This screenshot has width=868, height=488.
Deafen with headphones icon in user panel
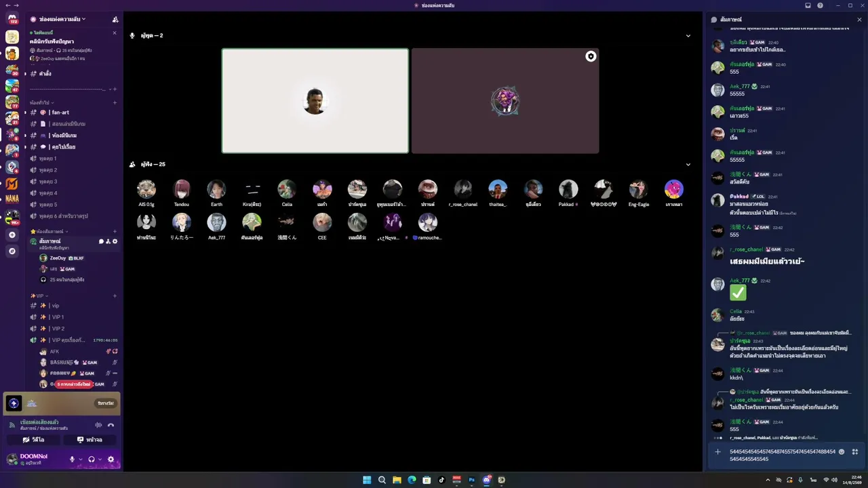tap(92, 459)
